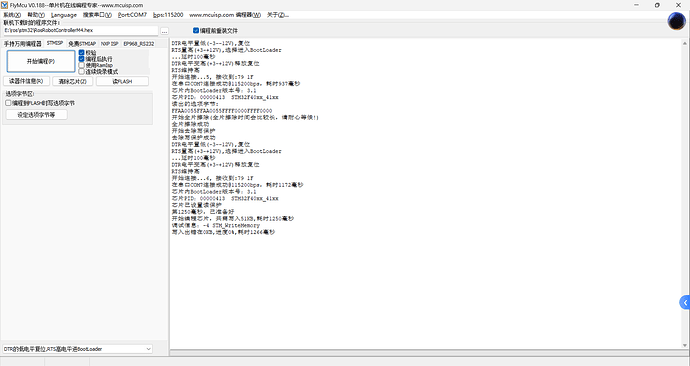Toggle the 校验 verify checkbox
The width and height of the screenshot is (690, 366).
(x=81, y=53)
